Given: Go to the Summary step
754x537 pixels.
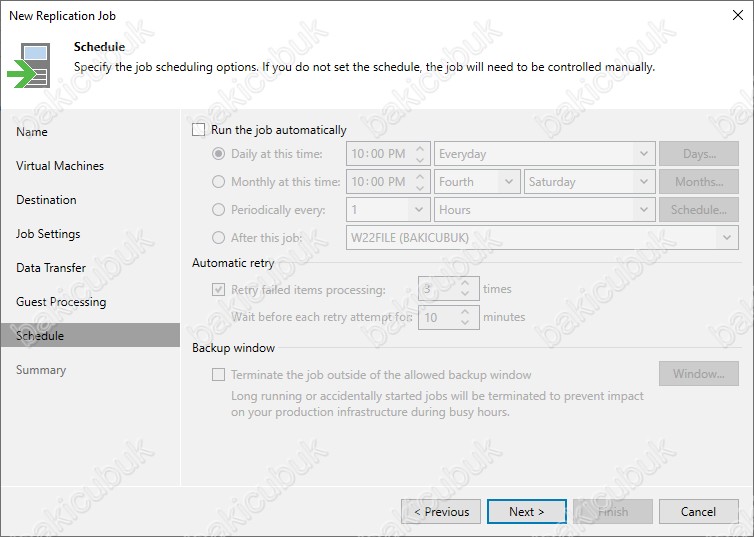Looking at the screenshot, I should click(41, 370).
